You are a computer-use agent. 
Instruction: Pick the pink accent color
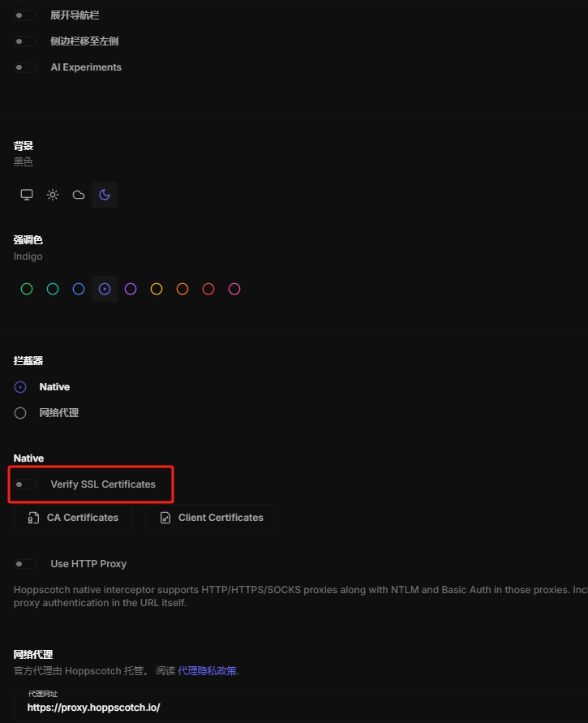(x=234, y=289)
